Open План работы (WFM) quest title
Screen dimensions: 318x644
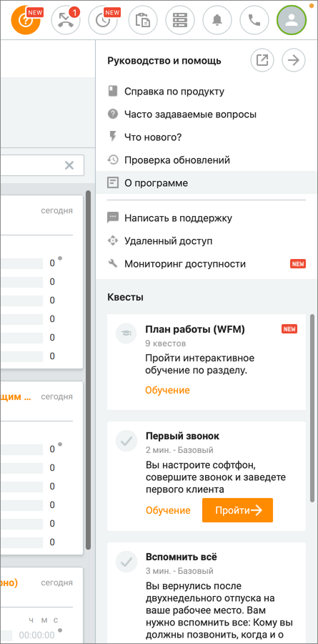point(195,329)
